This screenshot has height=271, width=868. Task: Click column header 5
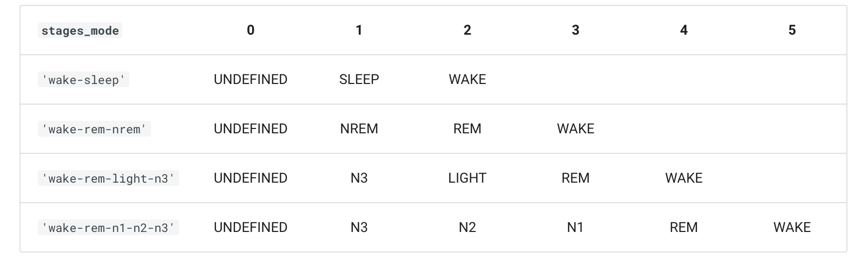[x=792, y=30]
